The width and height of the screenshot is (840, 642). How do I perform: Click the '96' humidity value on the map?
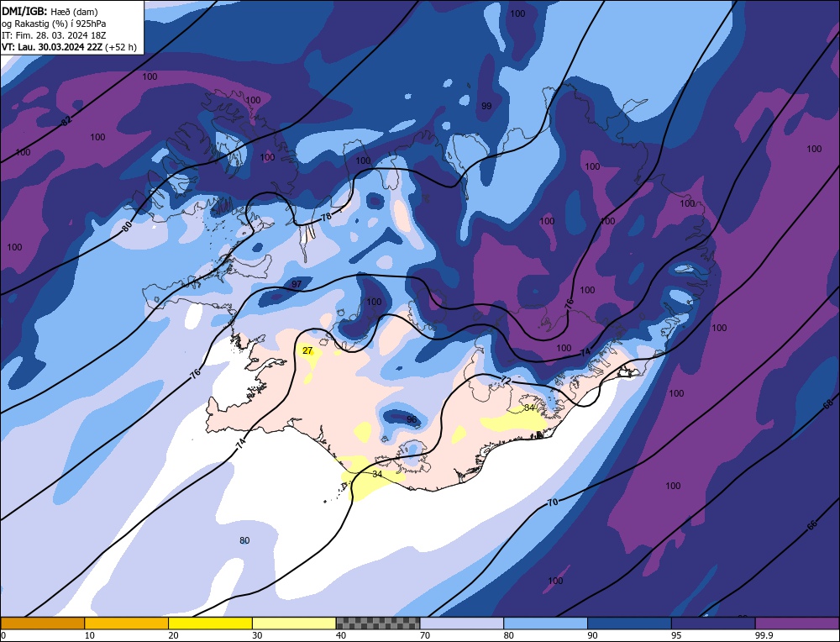(x=412, y=419)
